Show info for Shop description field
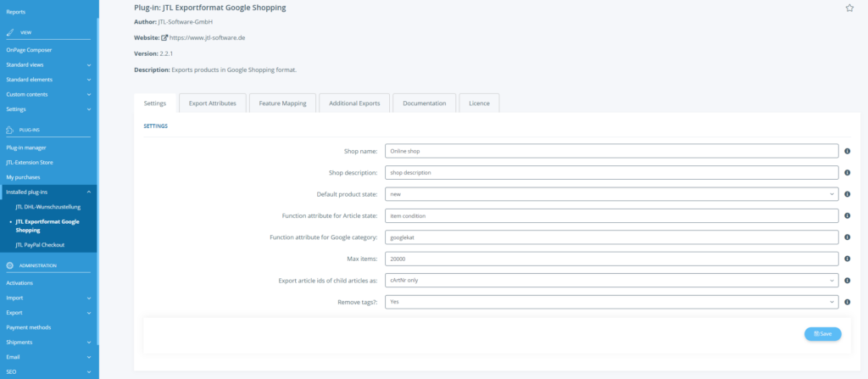 pyautogui.click(x=847, y=172)
